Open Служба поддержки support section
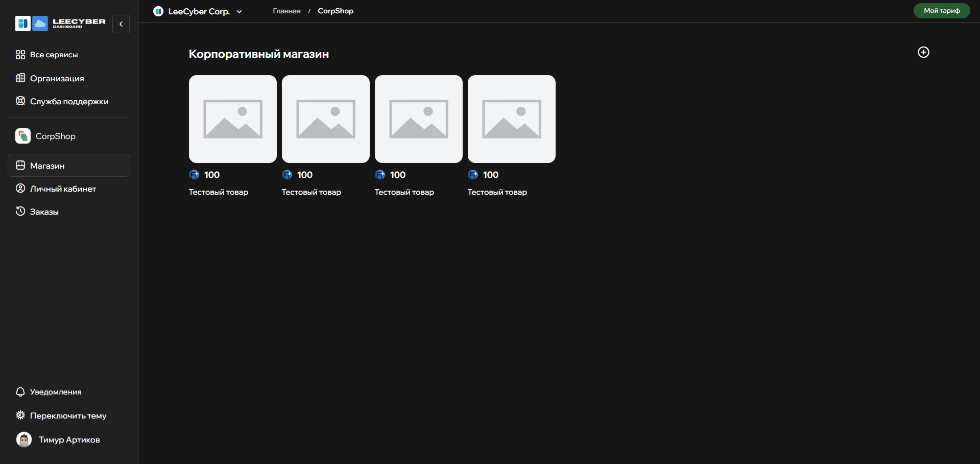Viewport: 980px width, 464px height. [69, 101]
